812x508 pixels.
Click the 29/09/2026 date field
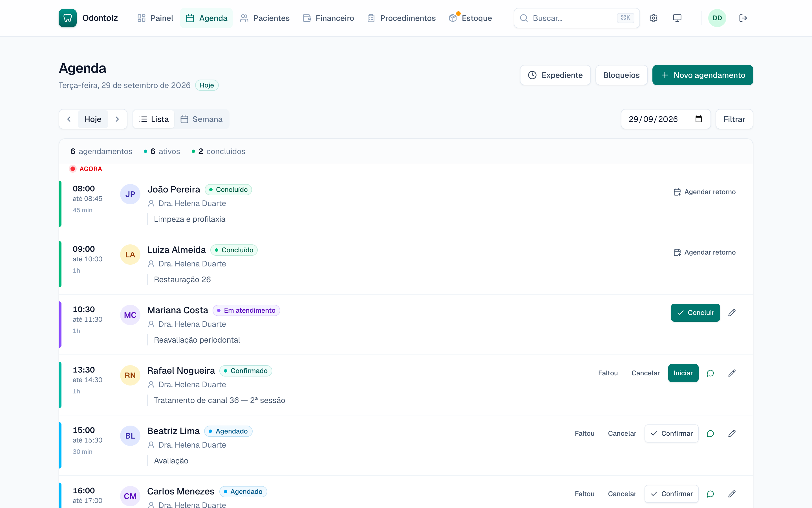(666, 119)
